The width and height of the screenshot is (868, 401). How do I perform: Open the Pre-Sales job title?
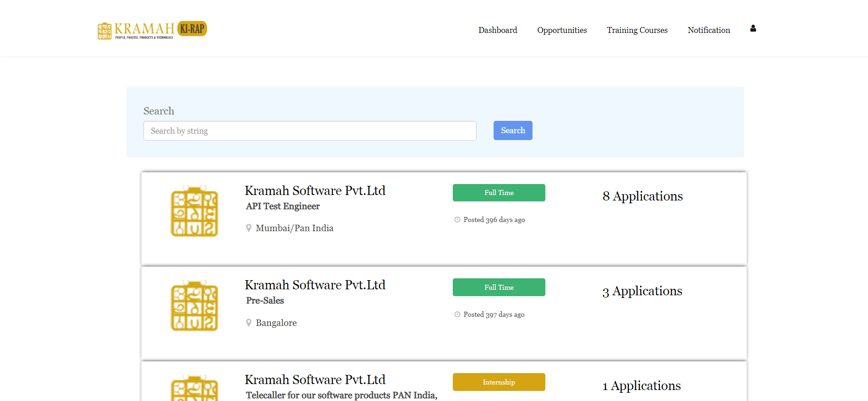pyautogui.click(x=265, y=301)
